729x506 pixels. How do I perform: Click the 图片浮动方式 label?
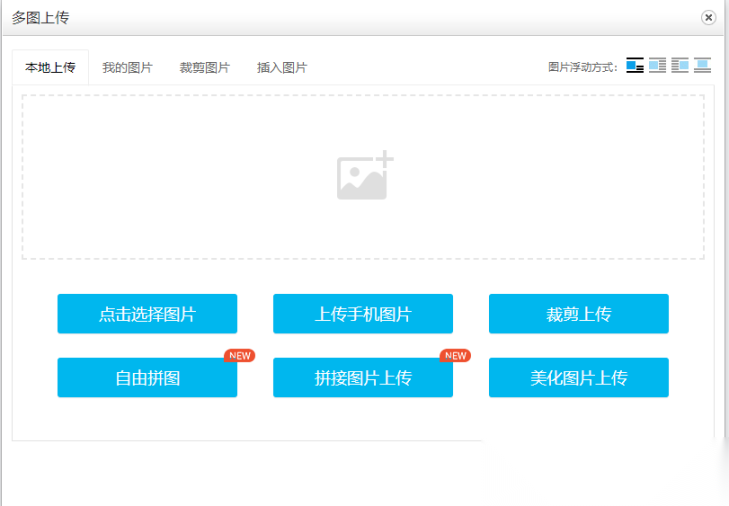[583, 68]
